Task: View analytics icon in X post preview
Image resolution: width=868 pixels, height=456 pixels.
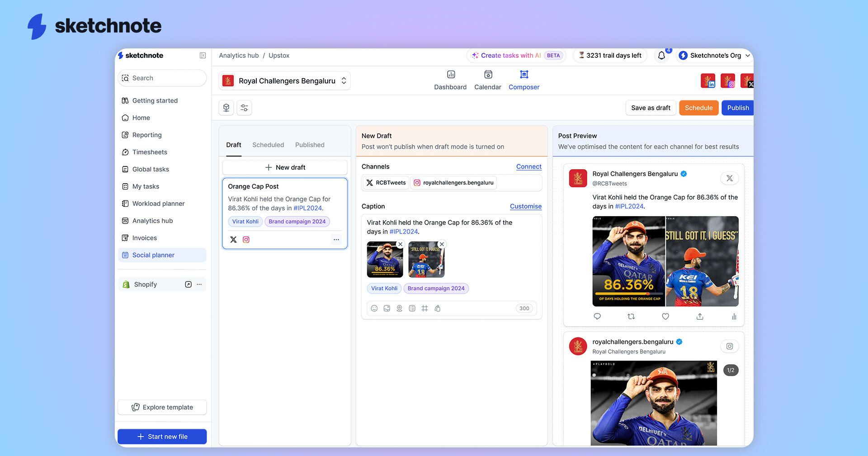Action: [734, 317]
